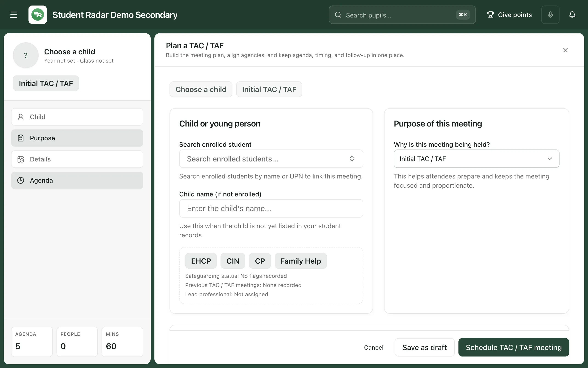The height and width of the screenshot is (368, 588).
Task: Click the trophy icon beside Give points
Action: pos(490,15)
